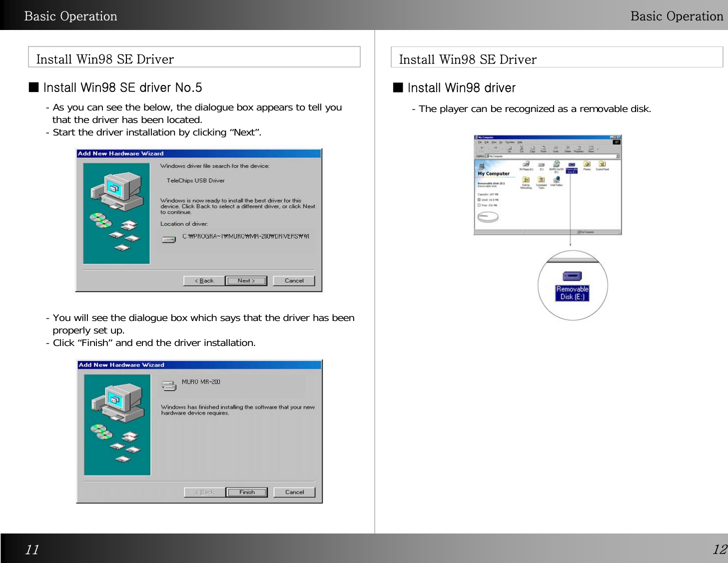The height and width of the screenshot is (563, 728).
Task: Click the Copy toolbar icon
Action: 533,148
